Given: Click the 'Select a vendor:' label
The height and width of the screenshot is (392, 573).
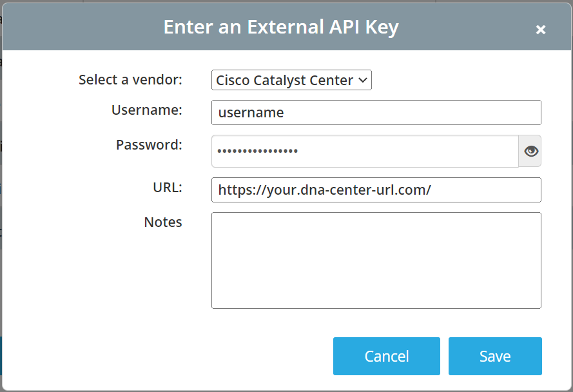Looking at the screenshot, I should pyautogui.click(x=130, y=80).
